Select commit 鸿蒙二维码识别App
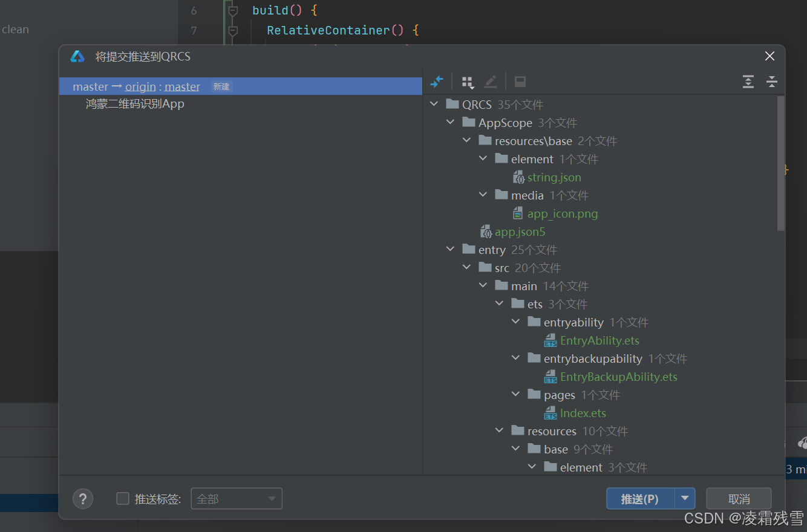The height and width of the screenshot is (532, 807). click(135, 104)
